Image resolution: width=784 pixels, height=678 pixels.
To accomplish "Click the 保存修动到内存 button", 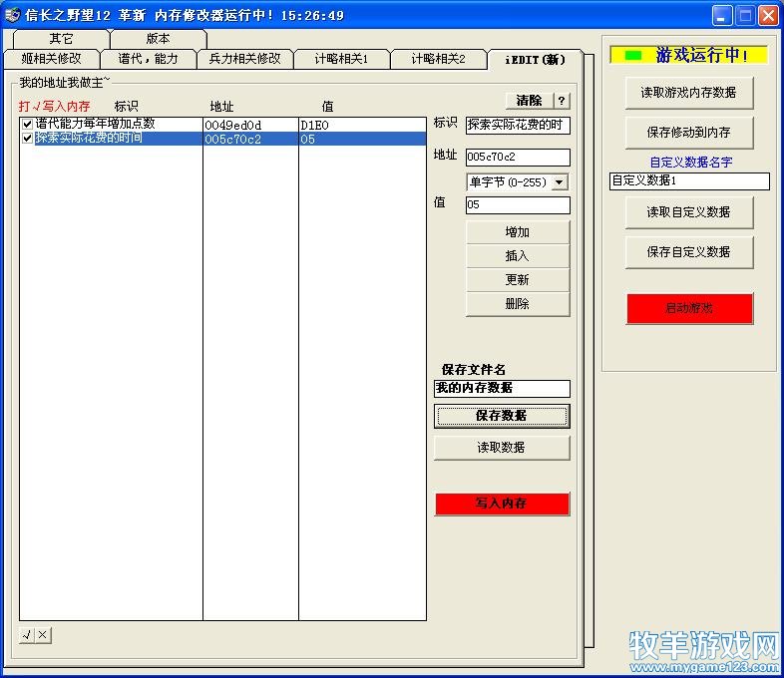I will (x=689, y=133).
